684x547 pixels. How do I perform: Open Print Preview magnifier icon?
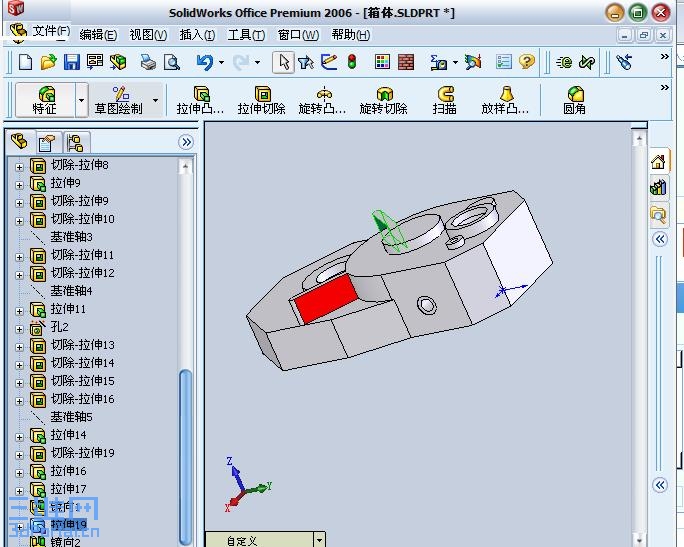point(171,62)
